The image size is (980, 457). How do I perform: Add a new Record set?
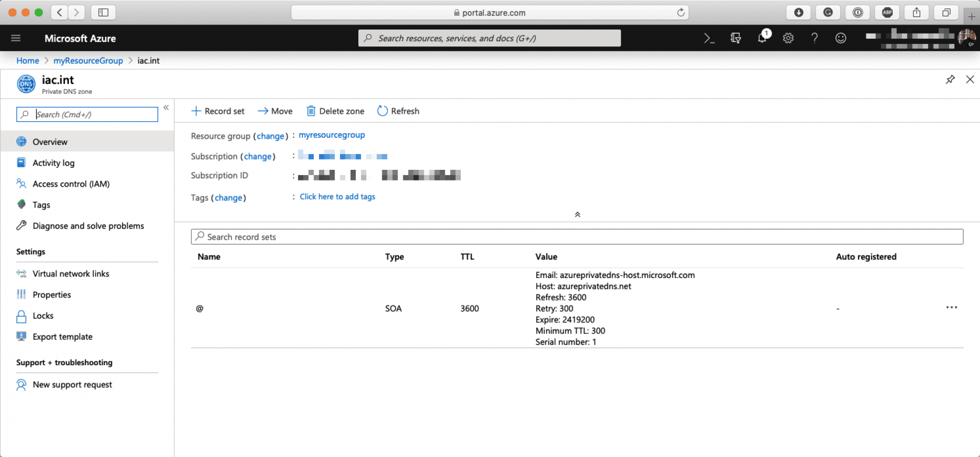218,111
